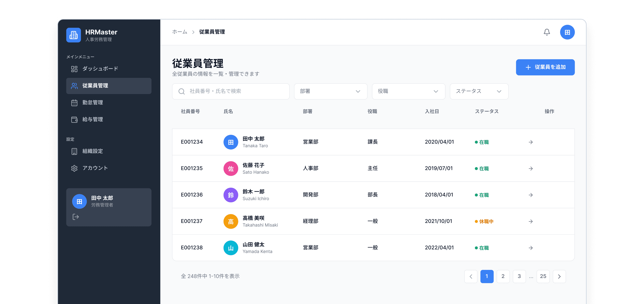Click the 組織設定 building icon
Image resolution: width=644 pixels, height=304 pixels.
(x=74, y=151)
